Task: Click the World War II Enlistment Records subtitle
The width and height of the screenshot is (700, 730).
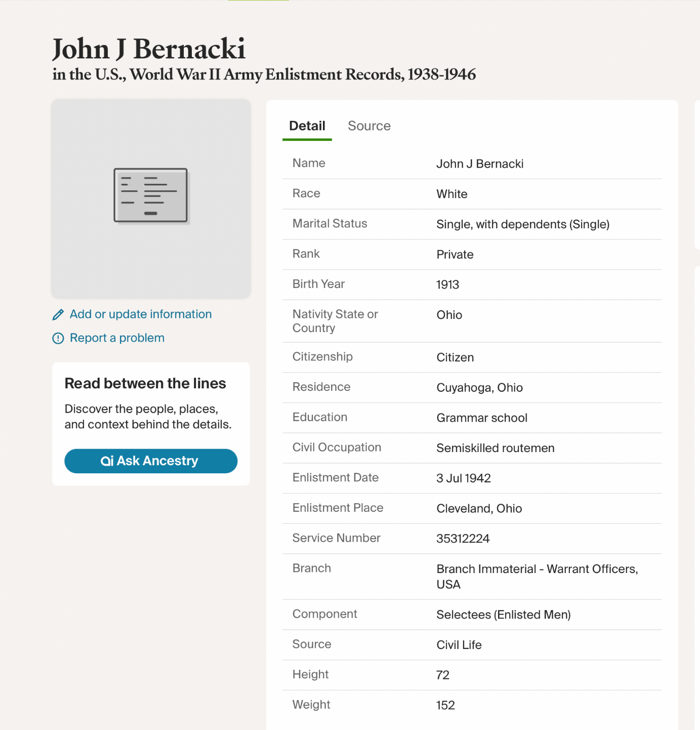Action: [x=264, y=74]
